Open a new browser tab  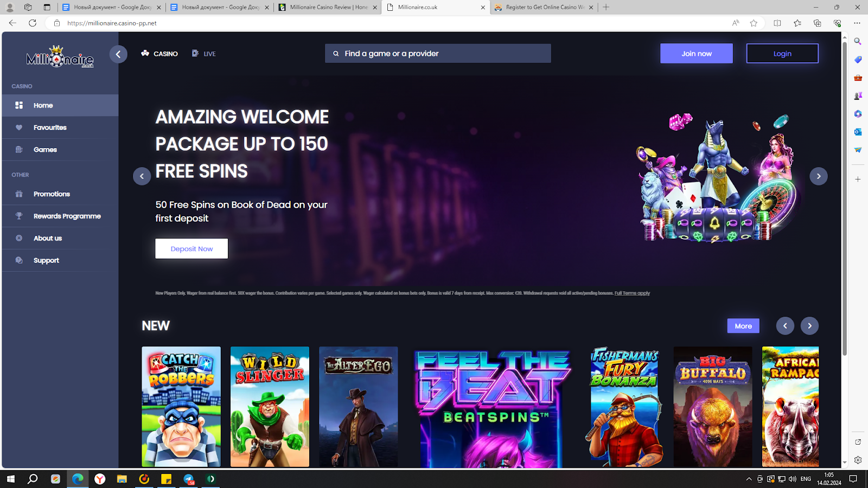coord(606,7)
